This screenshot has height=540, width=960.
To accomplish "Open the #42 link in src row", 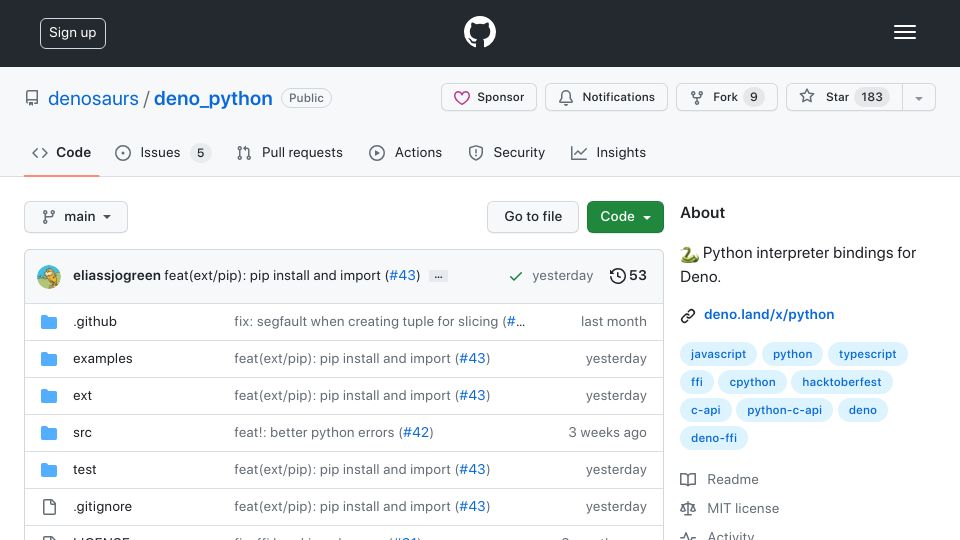I will click(x=416, y=432).
